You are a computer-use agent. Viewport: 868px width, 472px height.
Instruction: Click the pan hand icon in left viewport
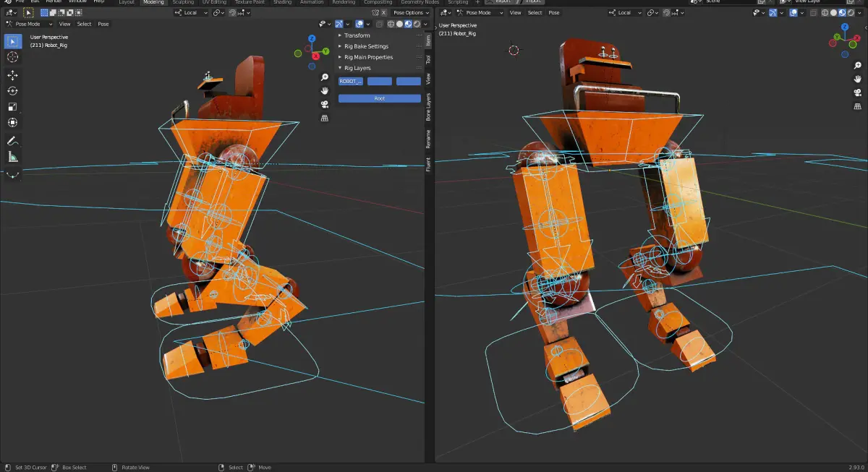pos(325,90)
